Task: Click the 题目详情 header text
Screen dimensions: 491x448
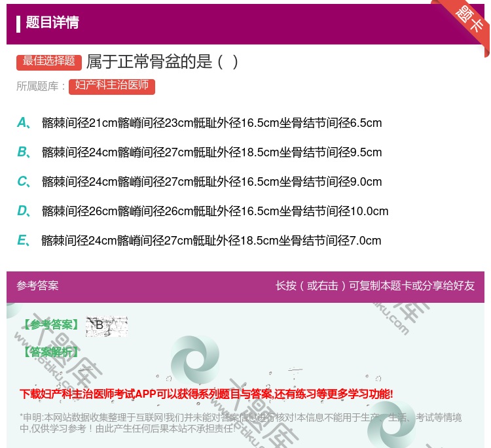Action: (x=52, y=22)
